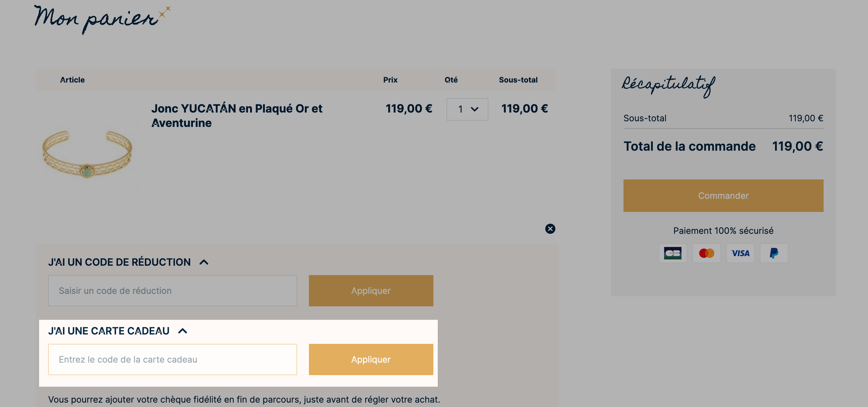Collapse the code de réduction chevron

click(x=204, y=262)
